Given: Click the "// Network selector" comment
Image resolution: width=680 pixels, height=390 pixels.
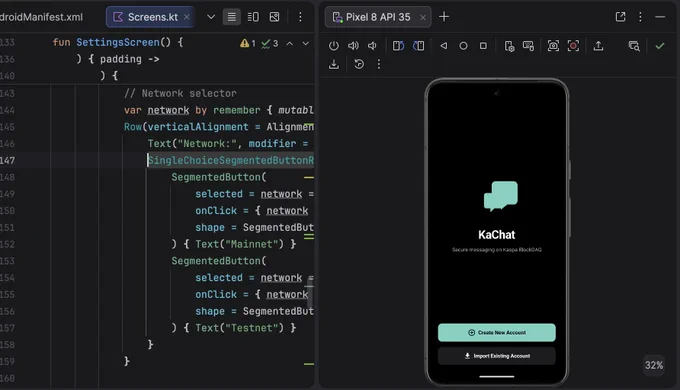Looking at the screenshot, I should (180, 93).
